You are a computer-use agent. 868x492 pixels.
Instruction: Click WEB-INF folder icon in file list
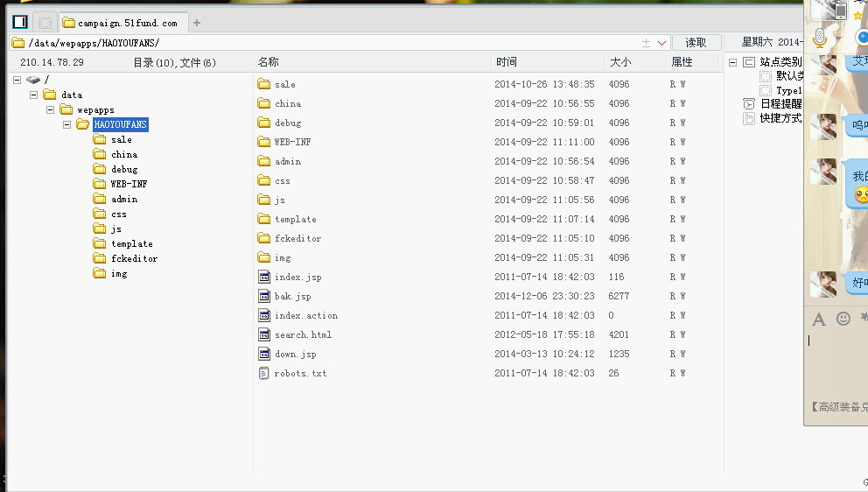coord(264,142)
